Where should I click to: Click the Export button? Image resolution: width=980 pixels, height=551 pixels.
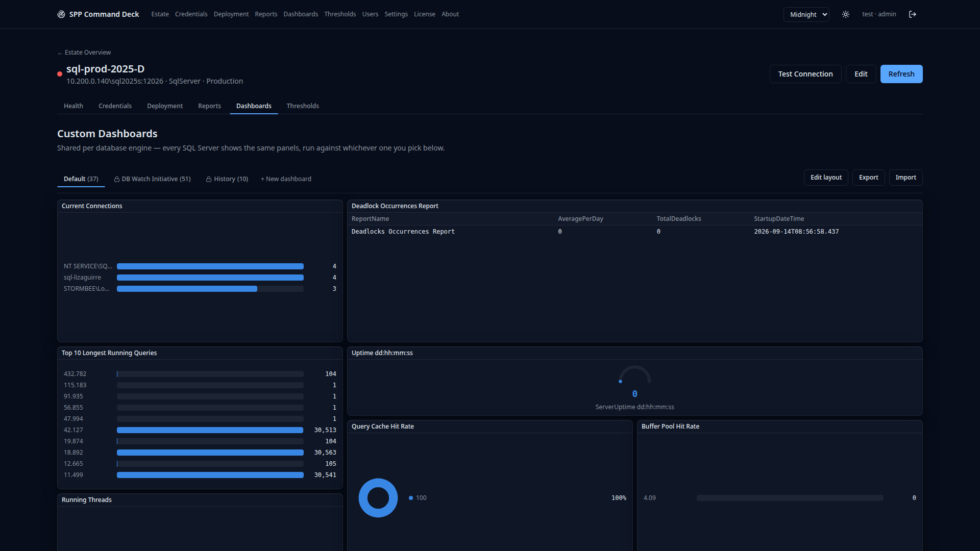pyautogui.click(x=869, y=178)
